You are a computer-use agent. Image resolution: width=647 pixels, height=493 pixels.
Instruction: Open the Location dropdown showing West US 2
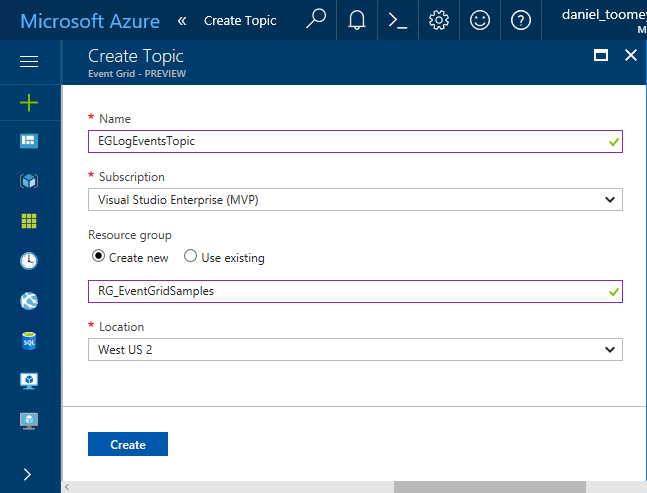pyautogui.click(x=355, y=350)
